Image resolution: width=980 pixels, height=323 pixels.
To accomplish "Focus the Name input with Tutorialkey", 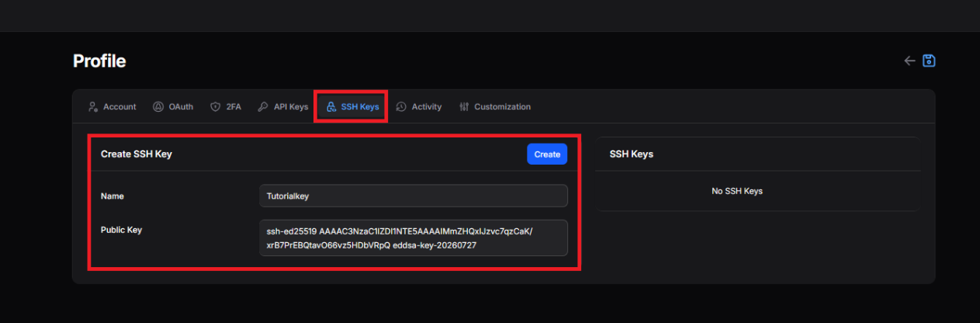I will coord(414,196).
